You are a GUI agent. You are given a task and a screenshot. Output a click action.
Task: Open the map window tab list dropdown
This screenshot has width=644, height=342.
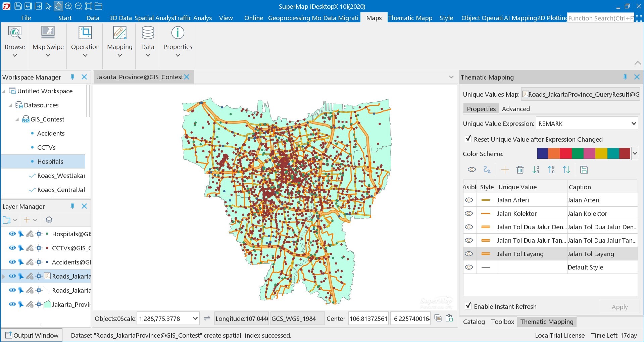451,77
